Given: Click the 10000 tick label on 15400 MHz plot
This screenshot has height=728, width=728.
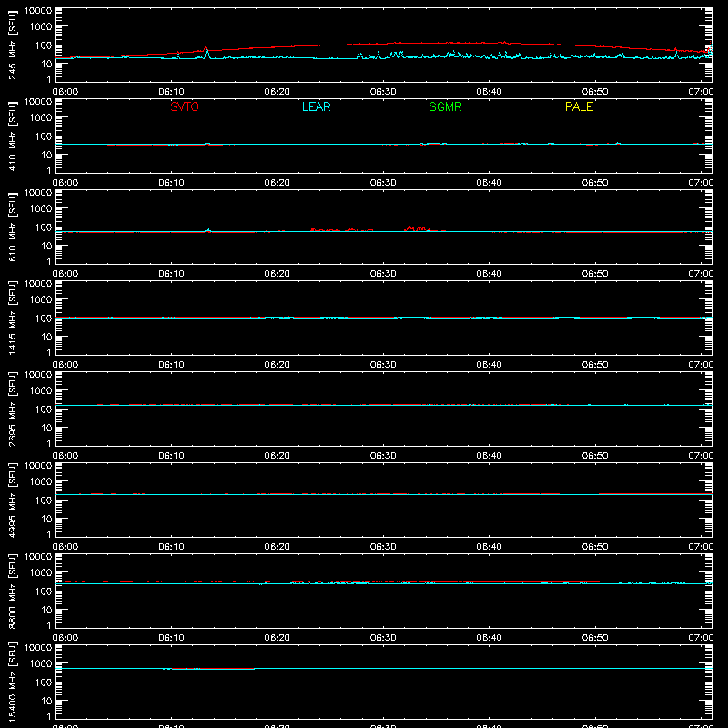Looking at the screenshot, I should pyautogui.click(x=38, y=648).
